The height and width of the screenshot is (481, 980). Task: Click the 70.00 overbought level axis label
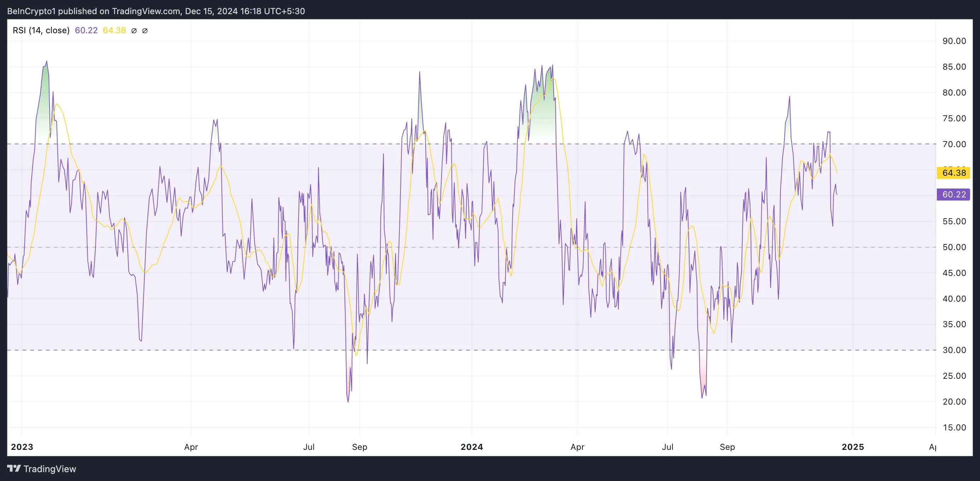click(954, 145)
